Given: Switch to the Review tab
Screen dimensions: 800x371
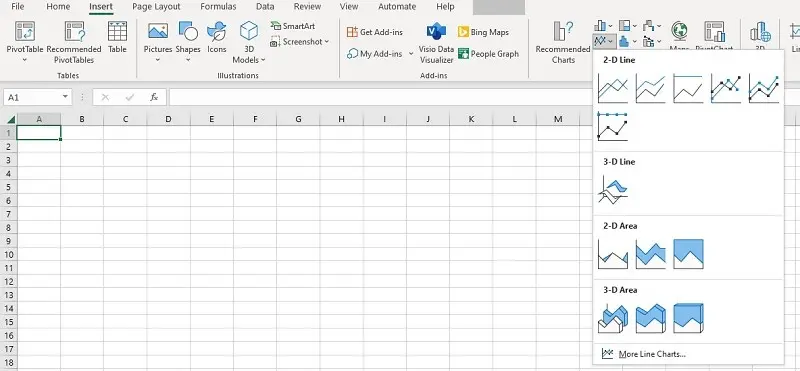Looking at the screenshot, I should click(308, 7).
